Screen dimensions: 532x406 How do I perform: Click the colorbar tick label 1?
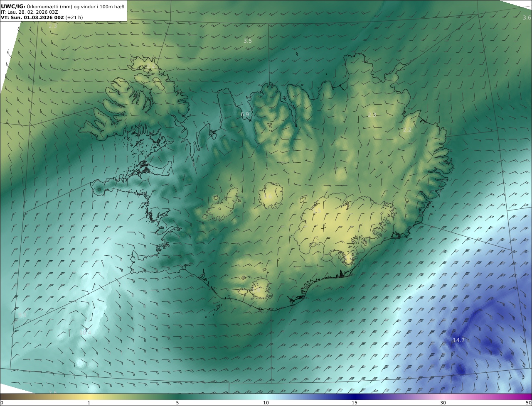pos(89,403)
